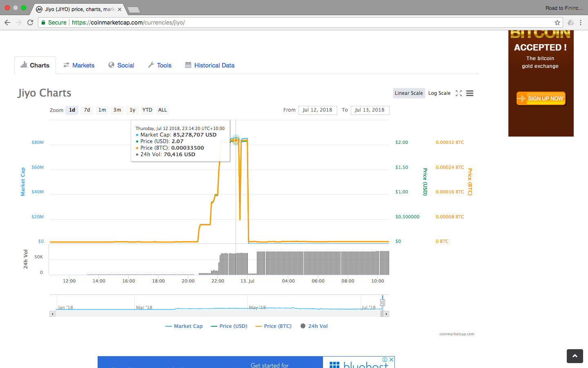Toggle 24h Vol series in legend

[x=314, y=326]
